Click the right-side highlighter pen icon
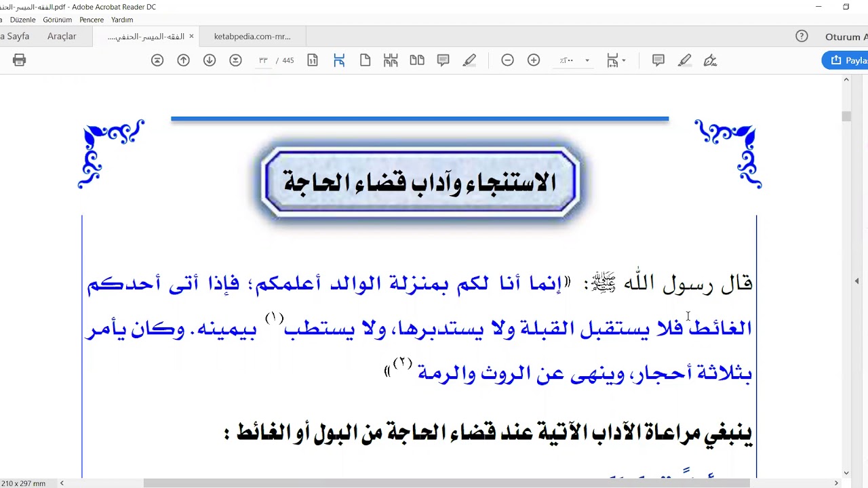The height and width of the screenshot is (488, 868). click(684, 60)
